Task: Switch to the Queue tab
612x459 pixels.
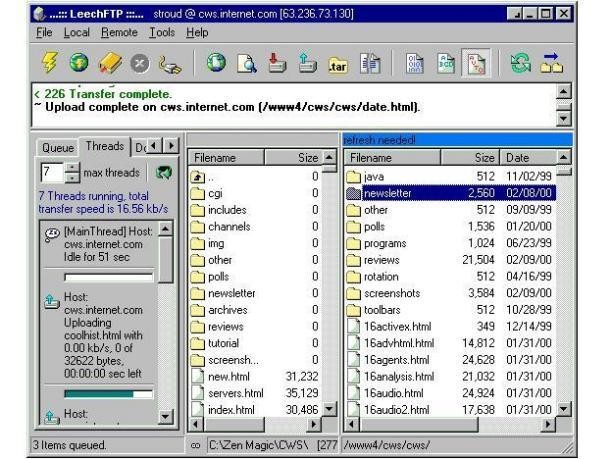Action: pyautogui.click(x=58, y=148)
